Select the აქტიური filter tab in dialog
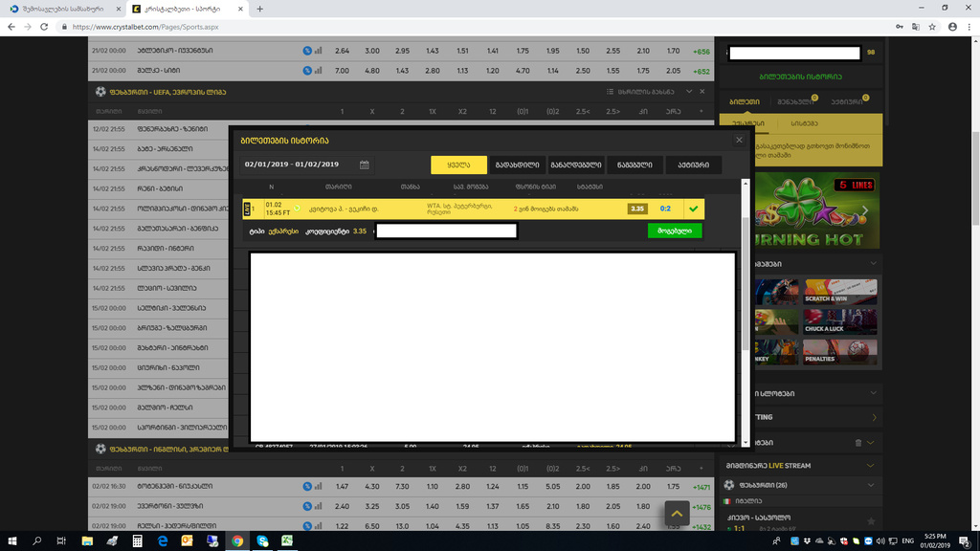The width and height of the screenshot is (980, 551). 693,165
